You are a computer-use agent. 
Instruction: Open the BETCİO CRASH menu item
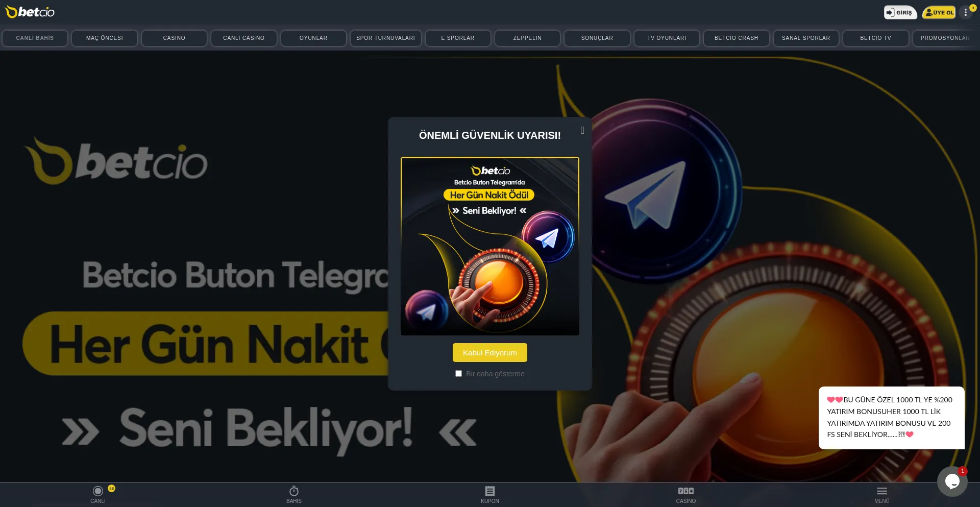(736, 38)
